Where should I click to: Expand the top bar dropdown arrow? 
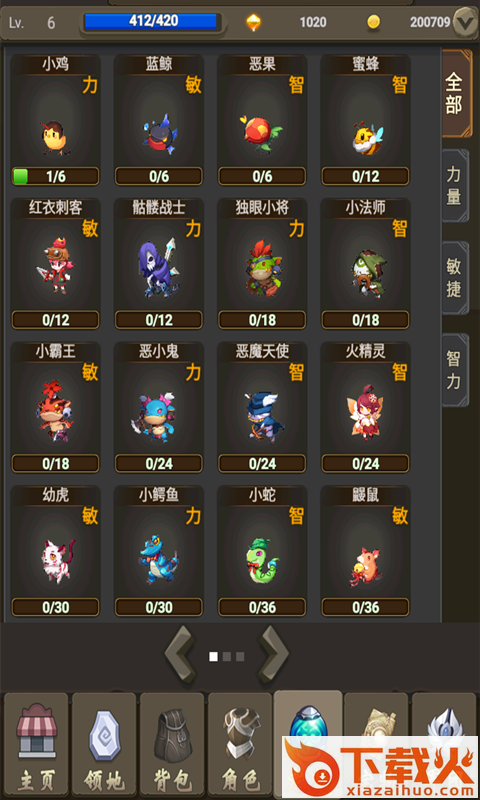465,22
